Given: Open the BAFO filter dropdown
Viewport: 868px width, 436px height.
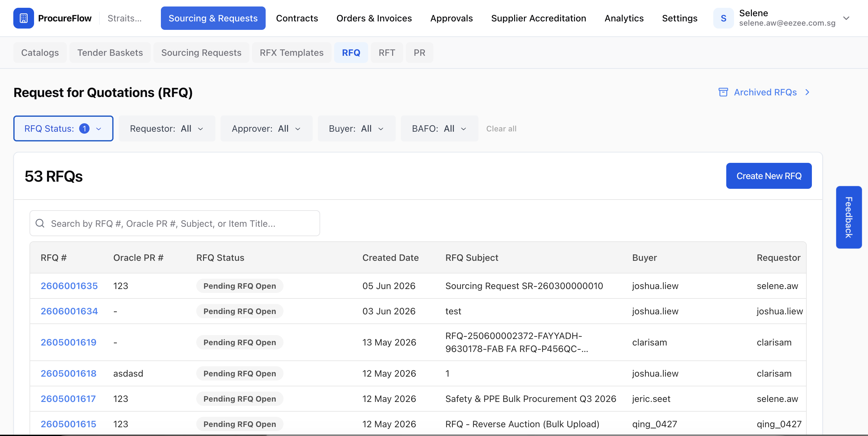Looking at the screenshot, I should [440, 128].
